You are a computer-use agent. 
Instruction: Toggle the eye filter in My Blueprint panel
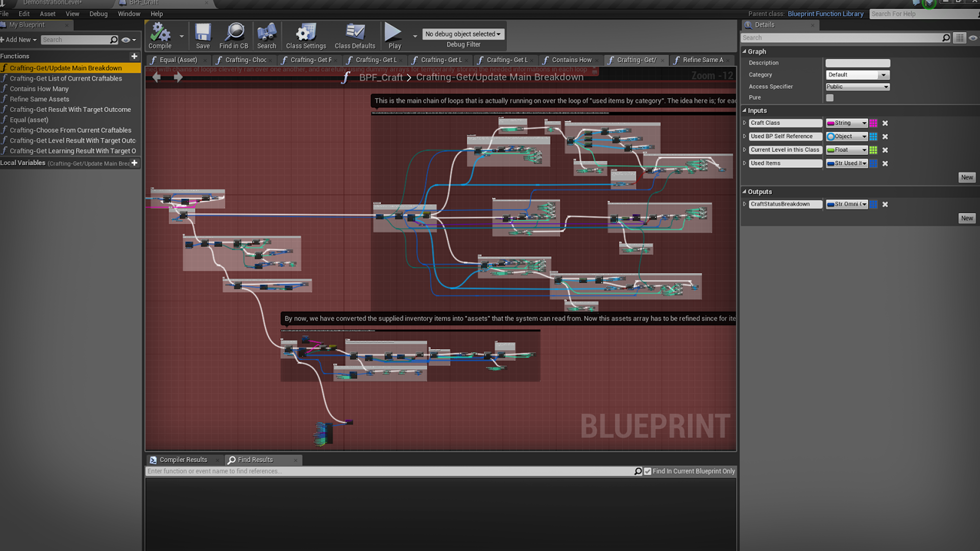coord(126,39)
